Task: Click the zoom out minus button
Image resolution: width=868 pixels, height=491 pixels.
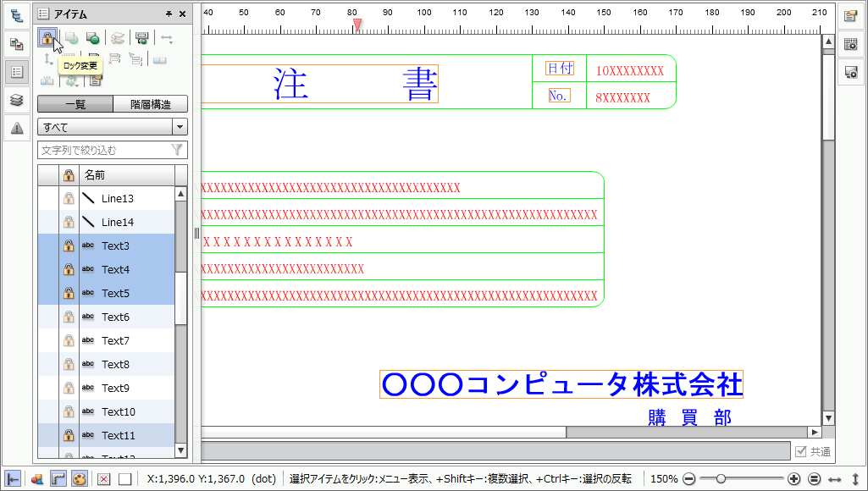Action: [689, 479]
